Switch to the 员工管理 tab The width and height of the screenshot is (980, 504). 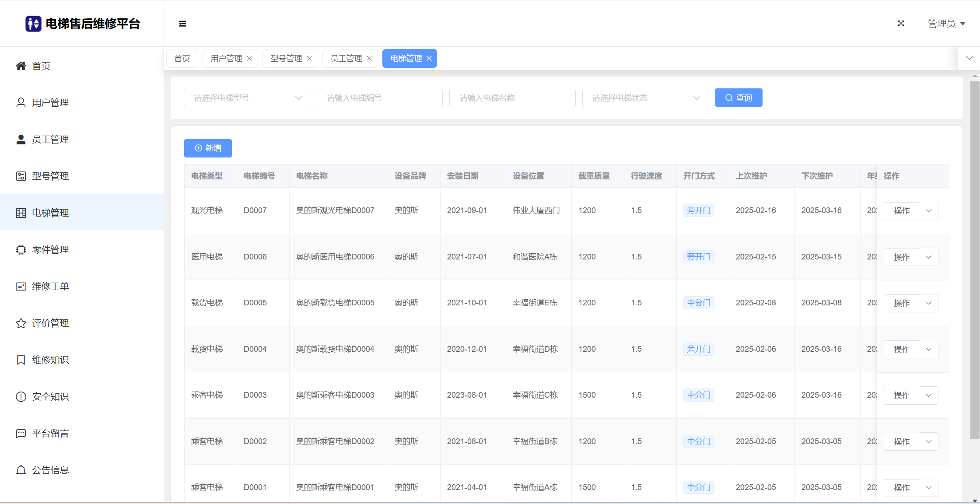point(346,59)
